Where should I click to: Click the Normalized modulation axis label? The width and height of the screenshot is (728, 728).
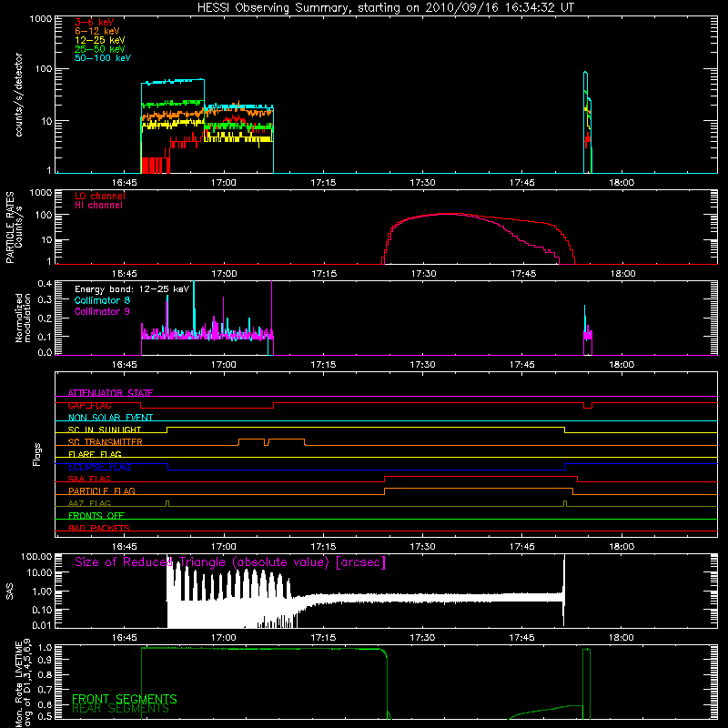point(24,318)
